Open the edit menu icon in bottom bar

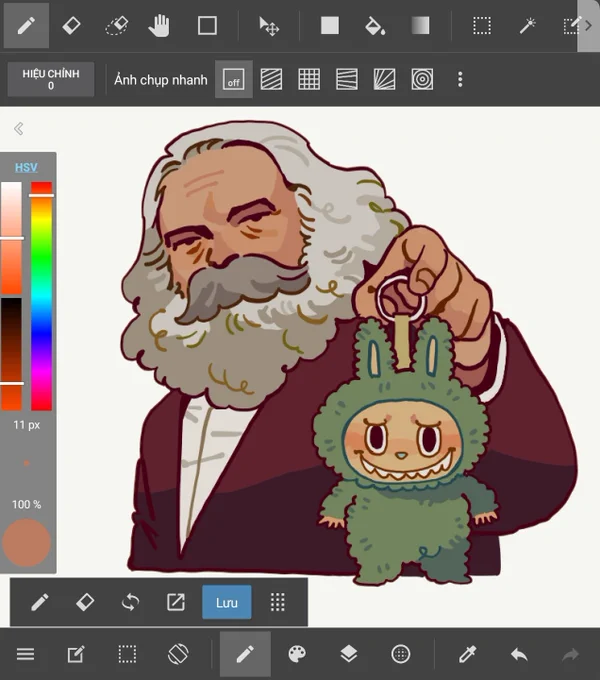point(76,654)
